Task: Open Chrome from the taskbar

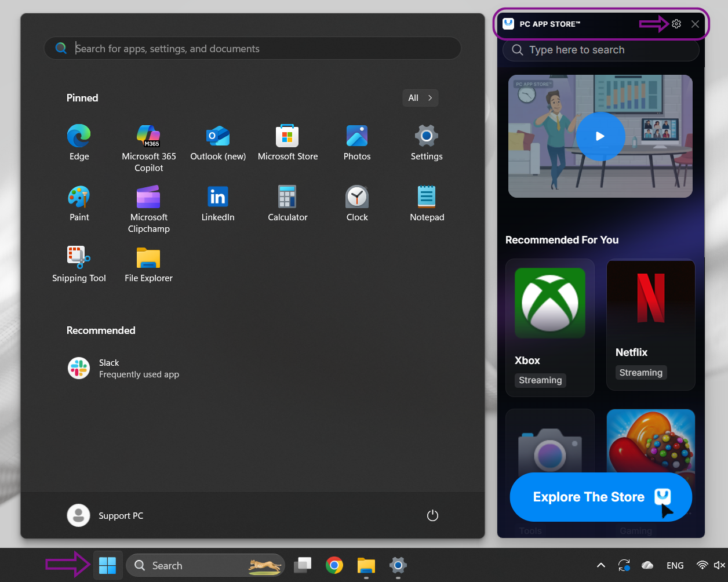Action: click(x=334, y=565)
